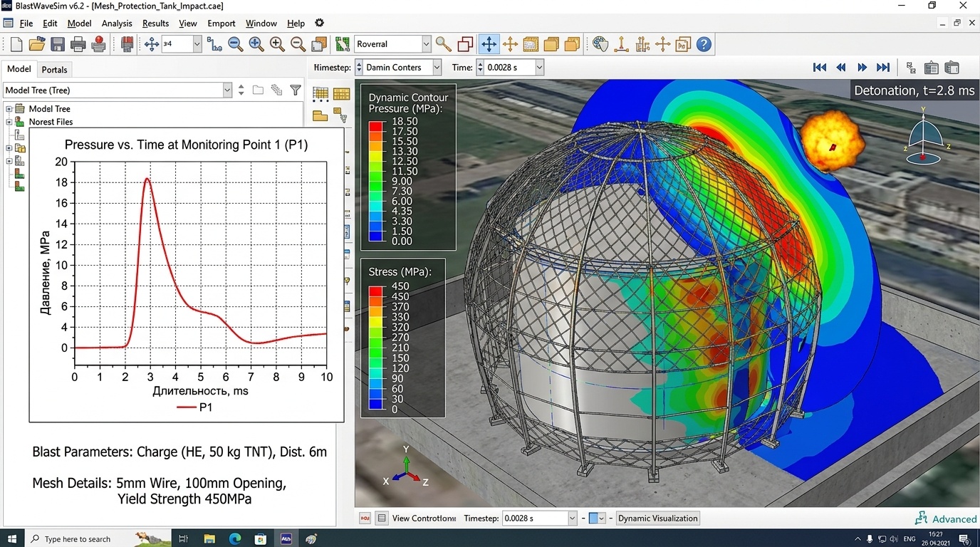Click the zoom-out magnifier with blue minus
980x547 pixels.
tap(236, 44)
